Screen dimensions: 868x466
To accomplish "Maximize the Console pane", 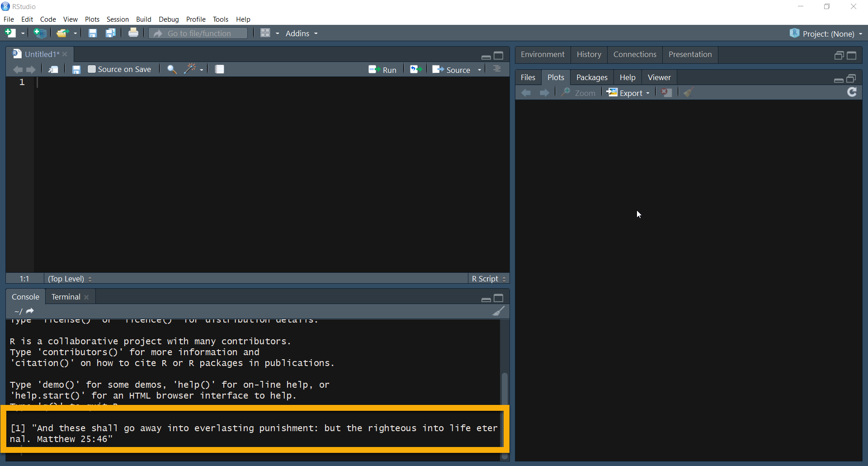I will point(499,298).
